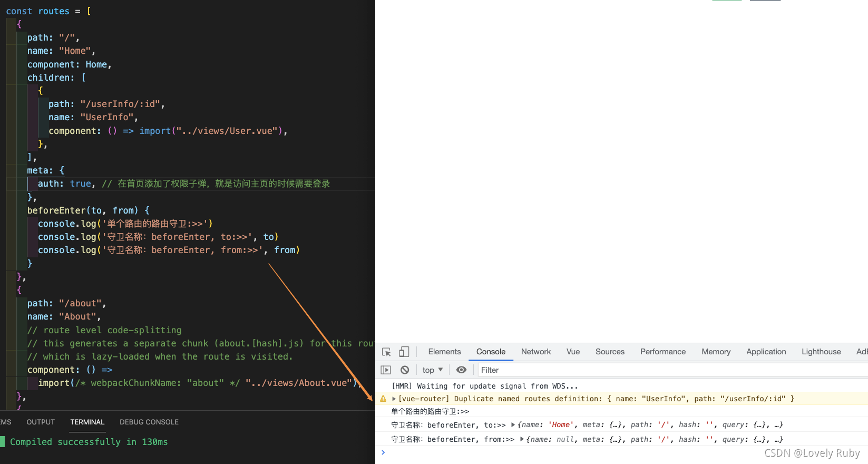868x464 pixels.
Task: Open the Sources tab
Action: (x=610, y=352)
